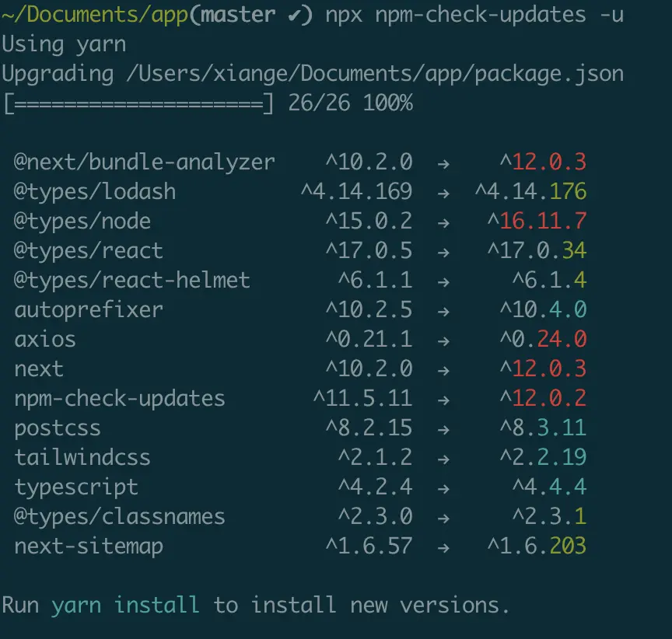Click old version '^11.5.11'
The image size is (672, 639).
pos(362,399)
